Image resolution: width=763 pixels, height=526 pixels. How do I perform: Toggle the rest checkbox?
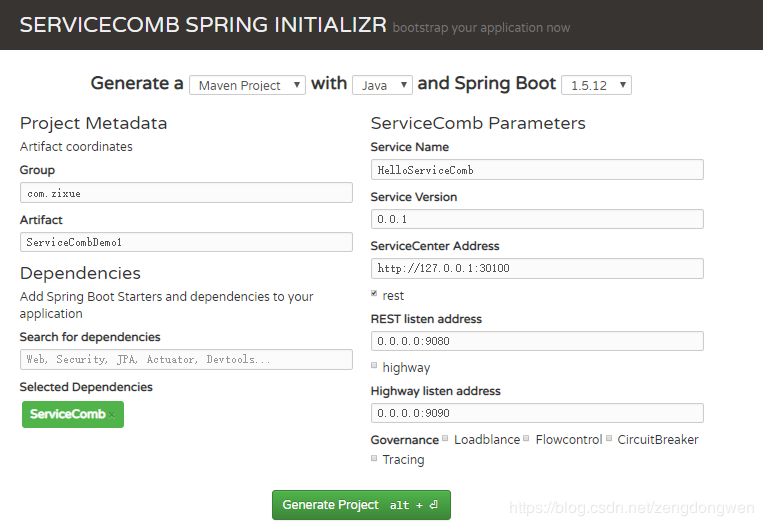[x=375, y=295]
